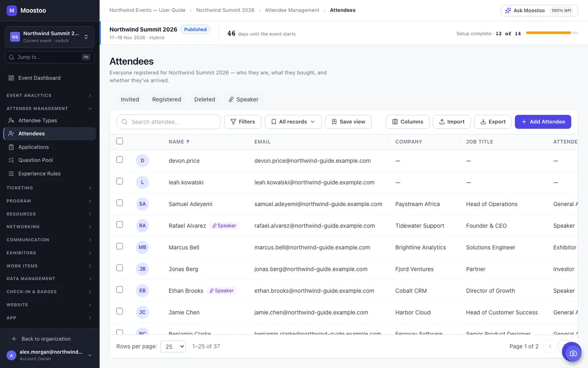Click the Export button
The height and width of the screenshot is (368, 588).
(493, 122)
